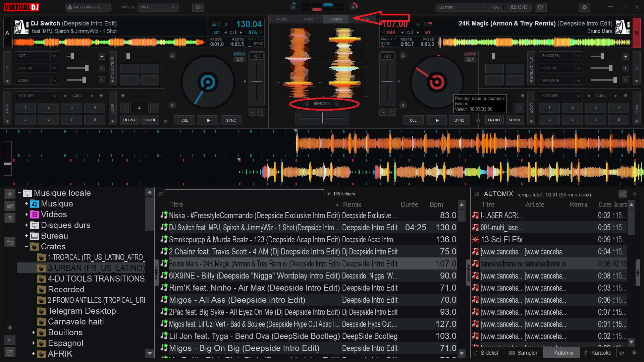644x362 pixels.
Task: Click the shuffle icon in Automix header
Action: (x=623, y=194)
